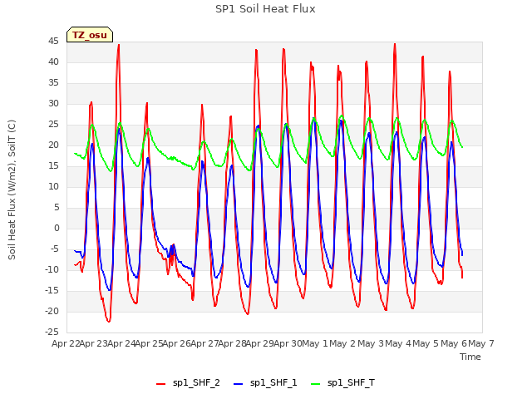This screenshot has width=532, height=399.
Task: Select the May 6 x-axis tick label
Action: click(x=454, y=343)
